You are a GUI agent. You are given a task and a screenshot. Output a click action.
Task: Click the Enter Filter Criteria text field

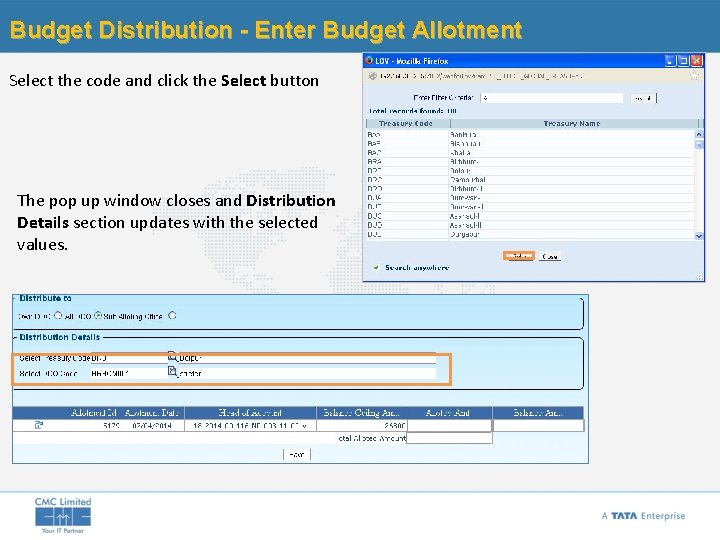pyautogui.click(x=552, y=98)
